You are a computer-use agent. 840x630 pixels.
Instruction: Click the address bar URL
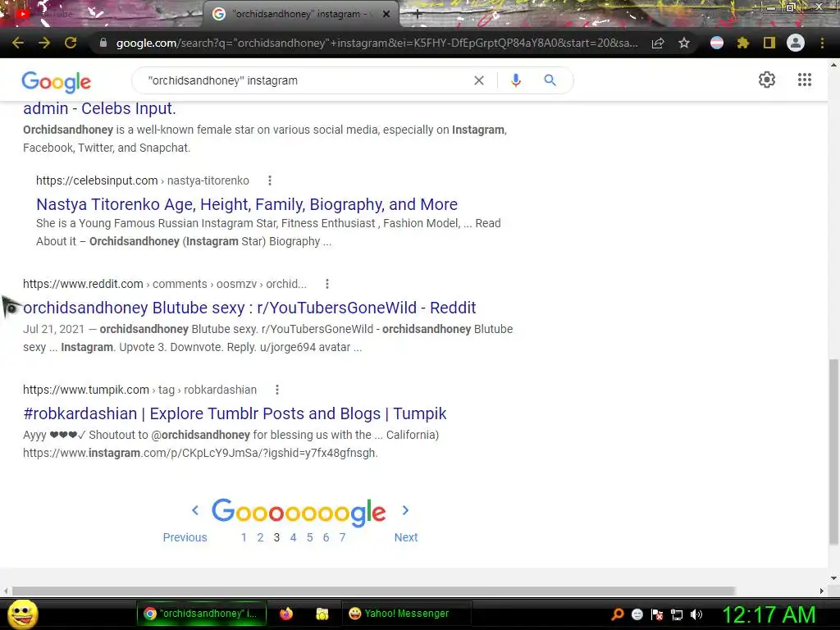click(x=377, y=43)
